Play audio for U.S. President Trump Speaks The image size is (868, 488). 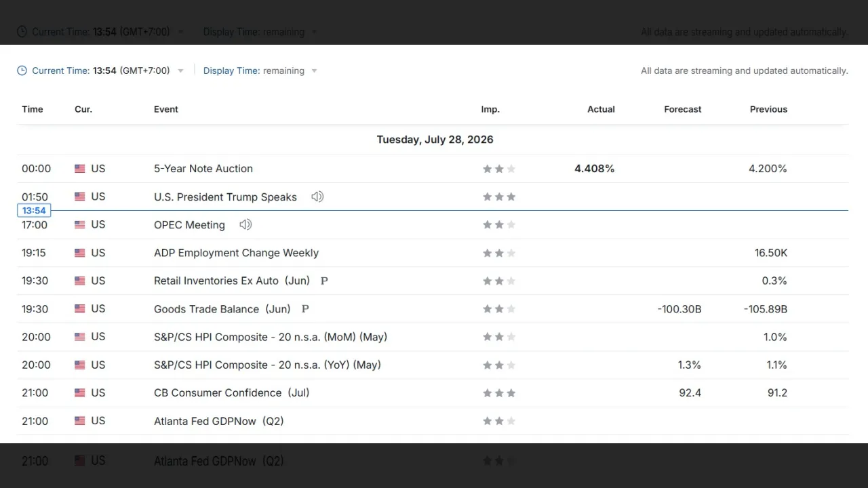click(317, 197)
